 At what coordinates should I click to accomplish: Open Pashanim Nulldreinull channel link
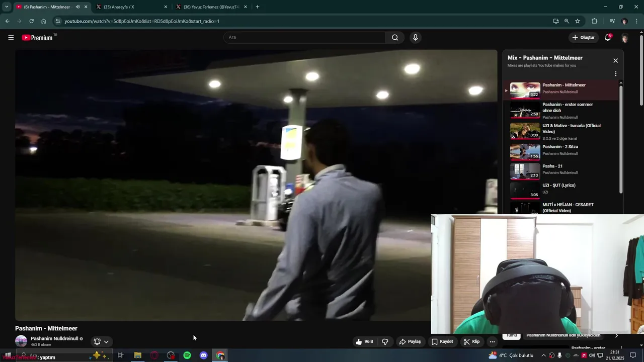pos(54,339)
